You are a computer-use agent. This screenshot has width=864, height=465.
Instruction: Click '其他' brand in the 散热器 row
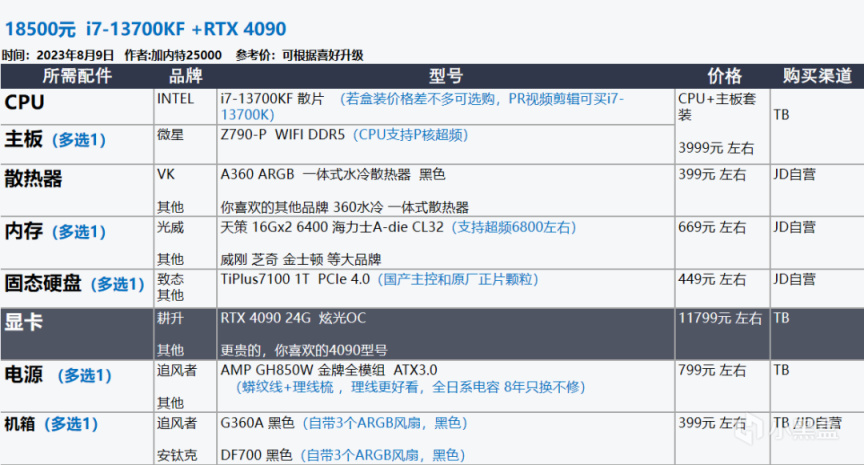pos(170,207)
